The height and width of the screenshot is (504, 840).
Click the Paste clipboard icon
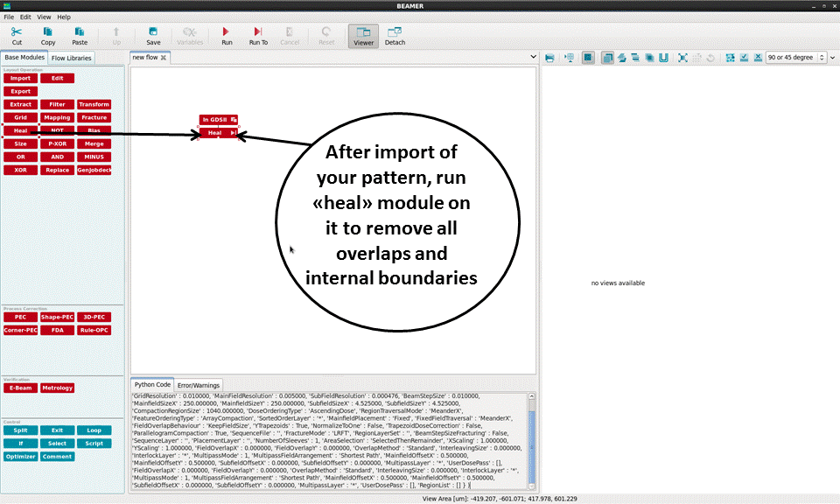tap(80, 32)
